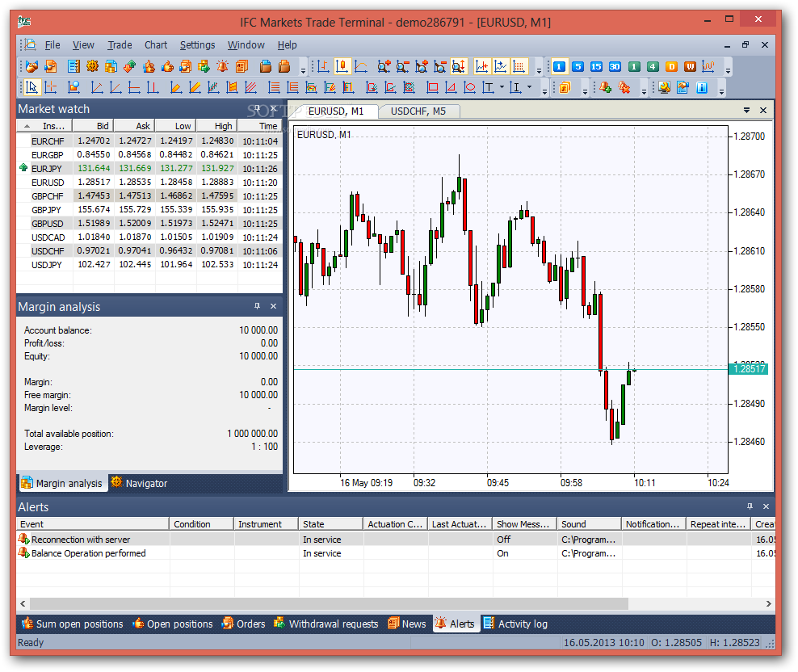
Task: Click the Market watch list toolbar icon
Action: (73, 67)
